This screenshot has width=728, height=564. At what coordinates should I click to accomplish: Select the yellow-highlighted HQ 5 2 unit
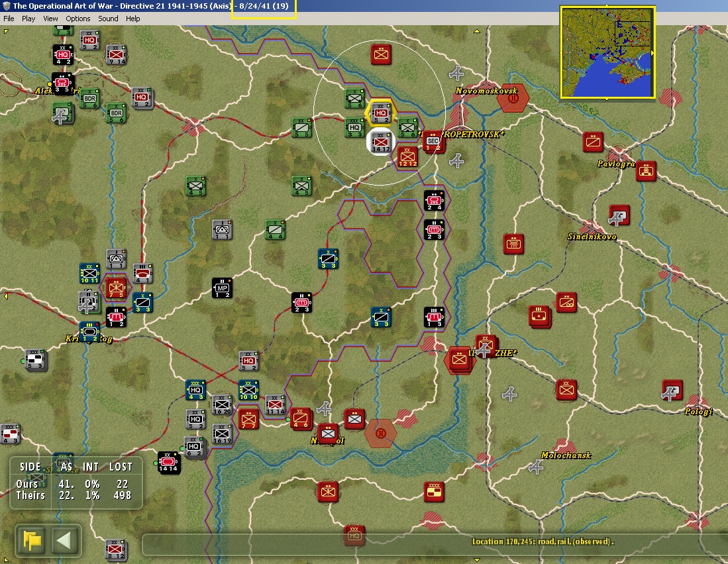point(381,113)
